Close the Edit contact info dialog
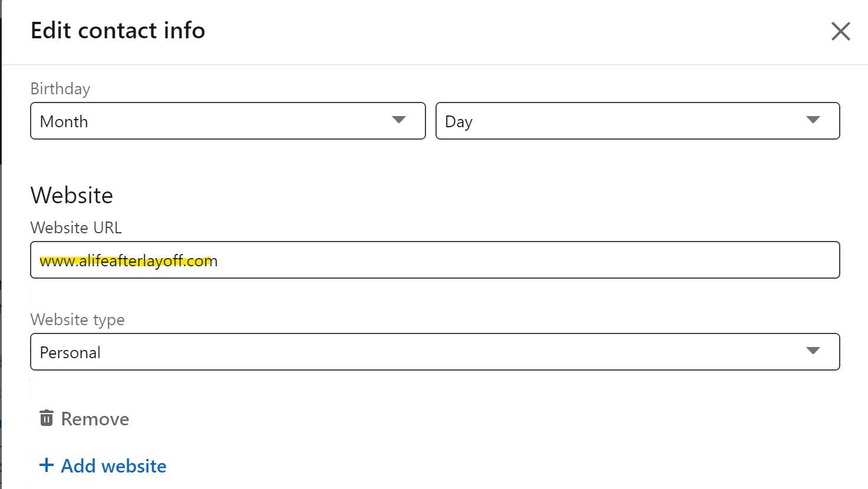Viewport: 868px width, 489px height. 840,31
